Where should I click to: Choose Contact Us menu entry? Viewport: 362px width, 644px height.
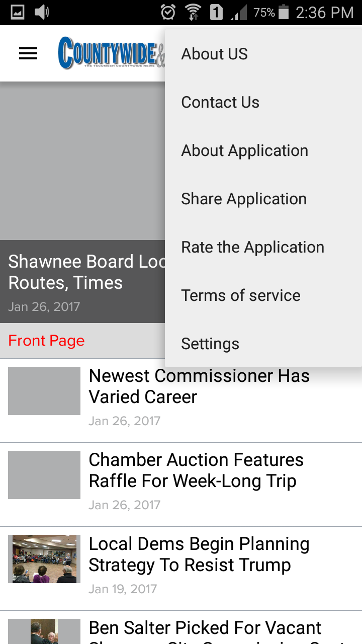pyautogui.click(x=220, y=102)
